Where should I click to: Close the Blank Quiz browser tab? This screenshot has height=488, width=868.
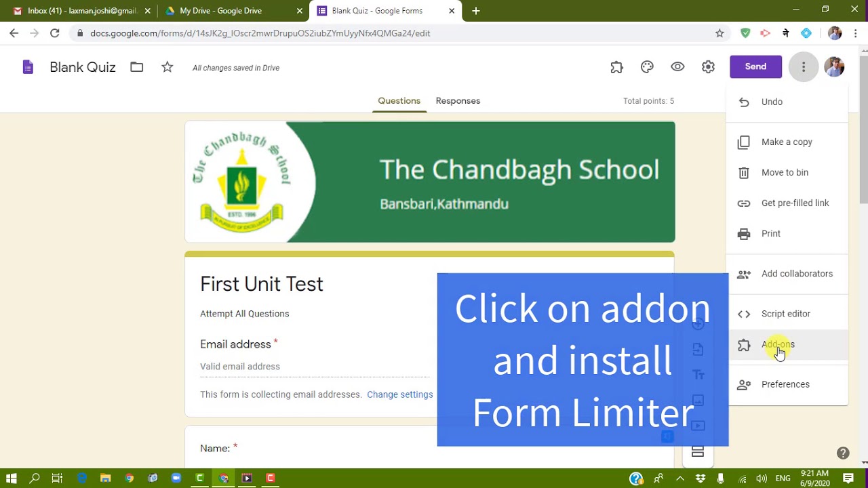coord(452,11)
